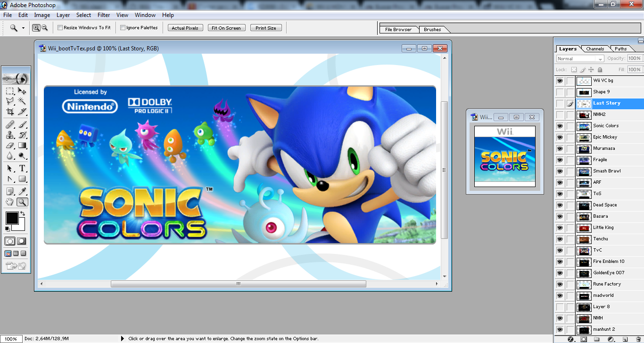Image resolution: width=644 pixels, height=343 pixels.
Task: Select the Eyedropper tool
Action: [x=22, y=191]
